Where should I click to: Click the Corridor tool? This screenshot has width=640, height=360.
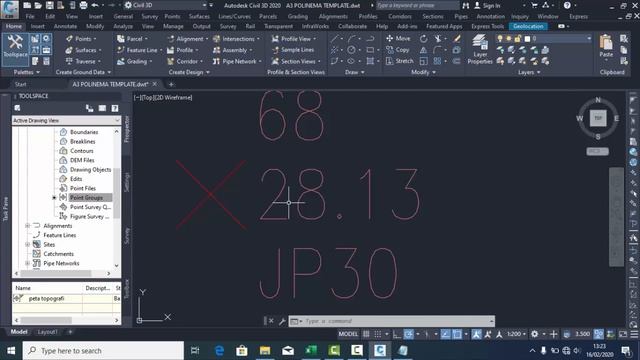coord(184,61)
